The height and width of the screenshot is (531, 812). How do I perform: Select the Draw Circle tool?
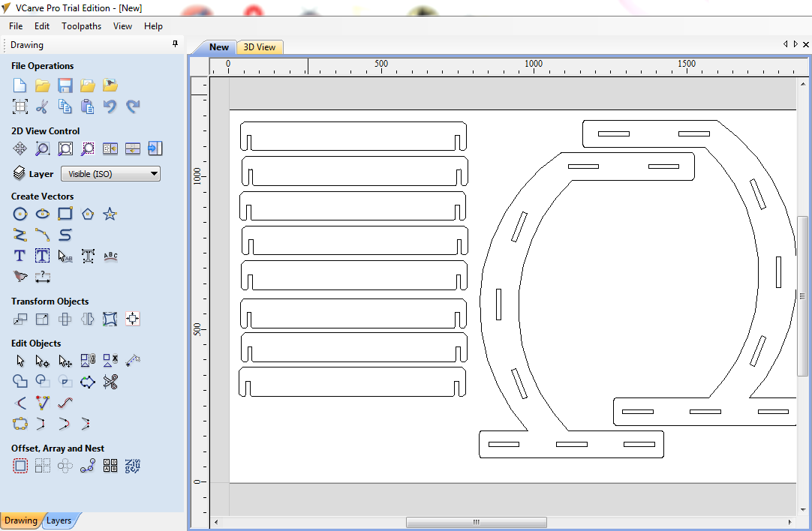(x=20, y=214)
